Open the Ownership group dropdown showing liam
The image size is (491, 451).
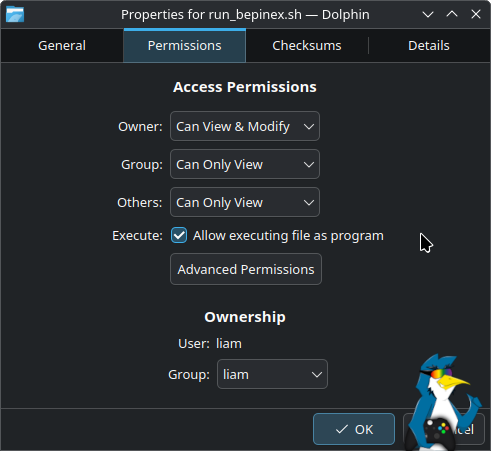click(x=272, y=374)
